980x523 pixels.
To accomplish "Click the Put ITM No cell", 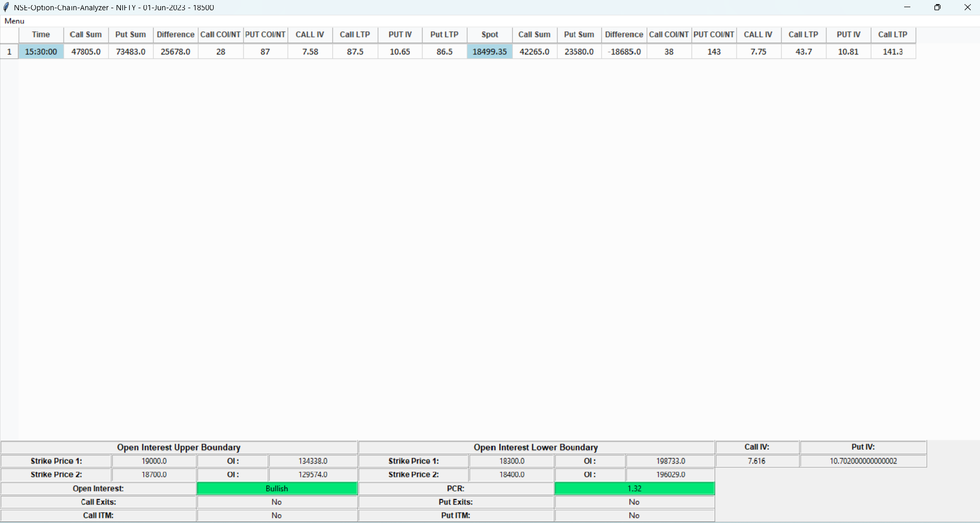I will click(634, 515).
